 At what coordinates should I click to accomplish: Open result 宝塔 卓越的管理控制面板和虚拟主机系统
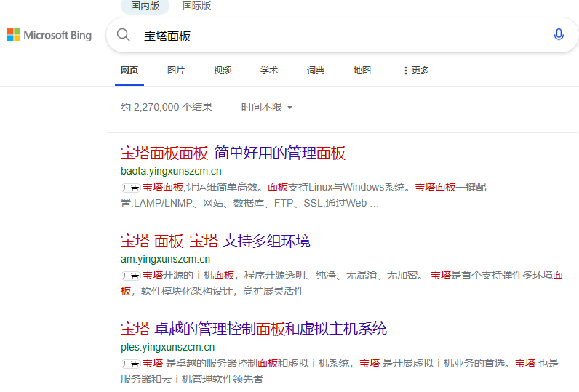coord(254,329)
